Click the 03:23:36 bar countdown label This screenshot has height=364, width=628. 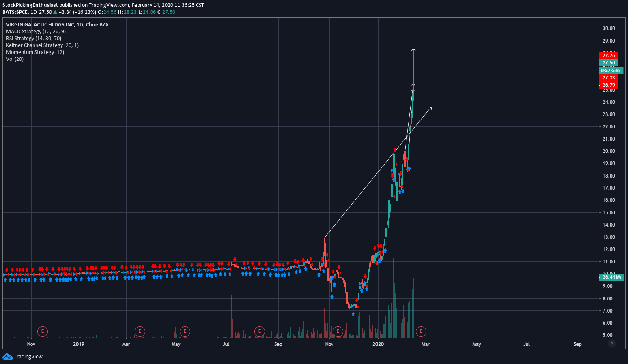(611, 71)
